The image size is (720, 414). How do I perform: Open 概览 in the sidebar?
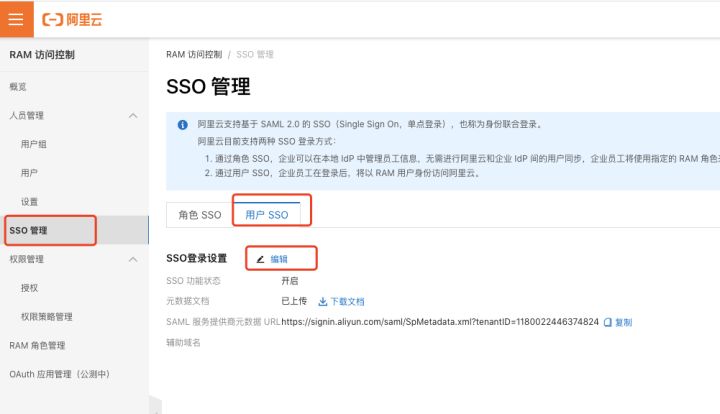pyautogui.click(x=18, y=87)
